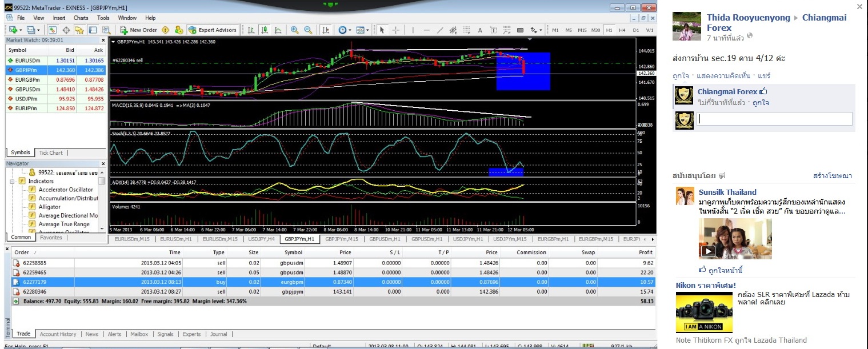The width and height of the screenshot is (868, 349).
Task: Open the Insert menu
Action: point(59,18)
